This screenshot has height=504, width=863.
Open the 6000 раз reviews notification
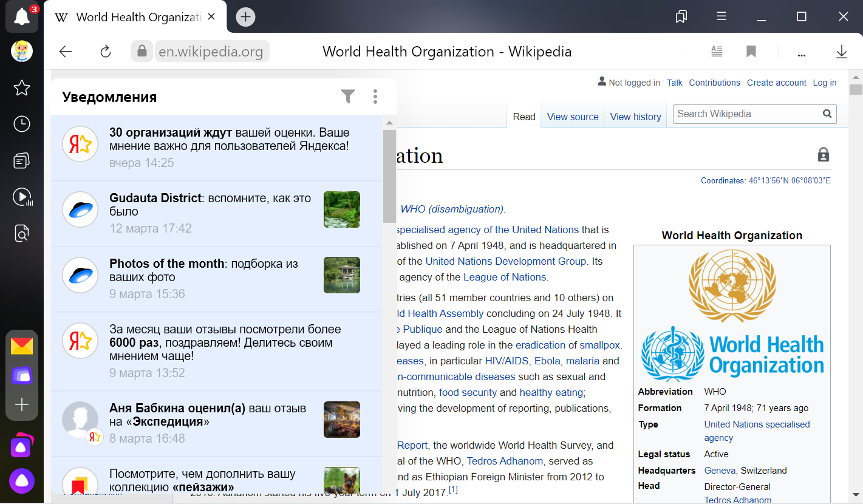pyautogui.click(x=217, y=351)
